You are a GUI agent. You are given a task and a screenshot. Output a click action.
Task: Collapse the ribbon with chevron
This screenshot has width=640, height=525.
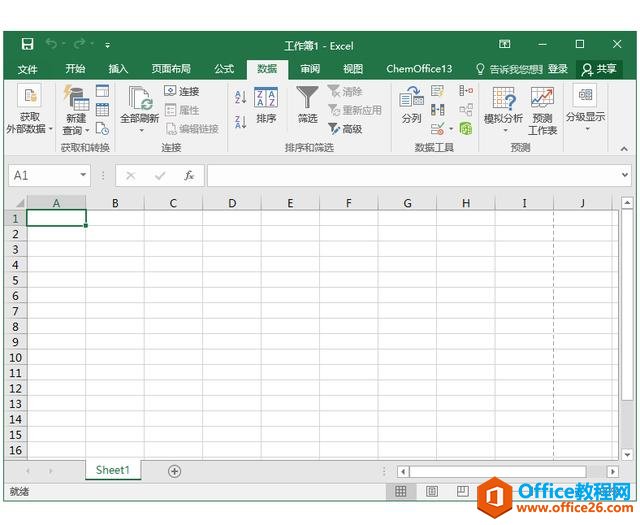(624, 149)
